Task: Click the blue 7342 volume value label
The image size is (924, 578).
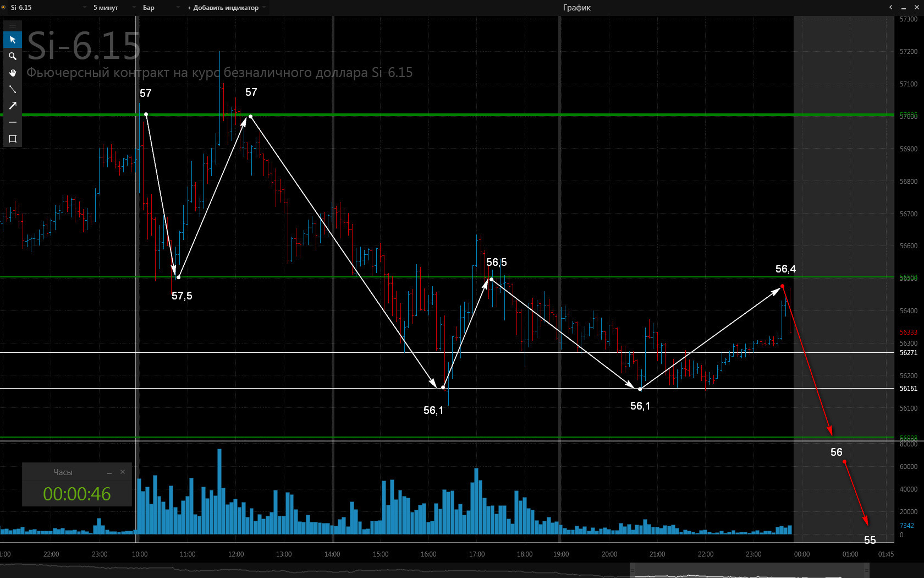Action: (907, 526)
